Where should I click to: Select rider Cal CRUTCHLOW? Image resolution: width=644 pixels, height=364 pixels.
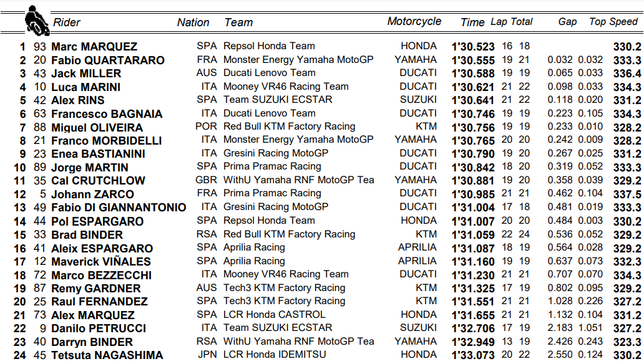tap(98, 181)
